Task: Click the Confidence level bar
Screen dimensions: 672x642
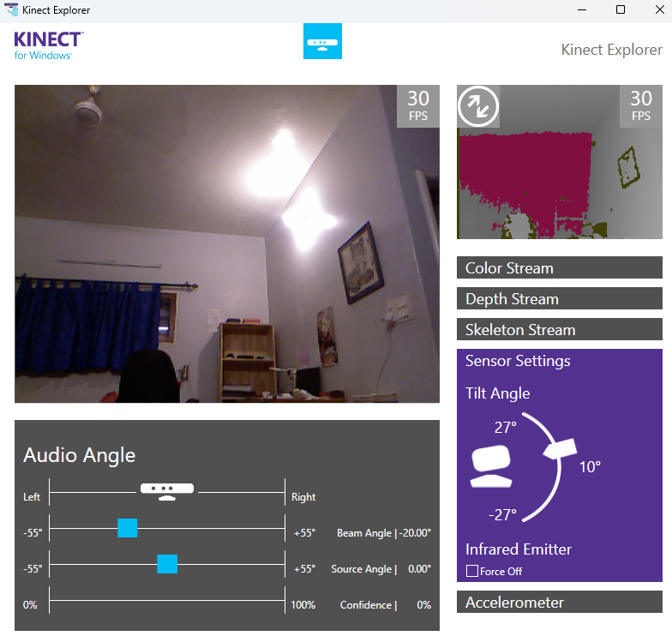Action: pyautogui.click(x=167, y=600)
